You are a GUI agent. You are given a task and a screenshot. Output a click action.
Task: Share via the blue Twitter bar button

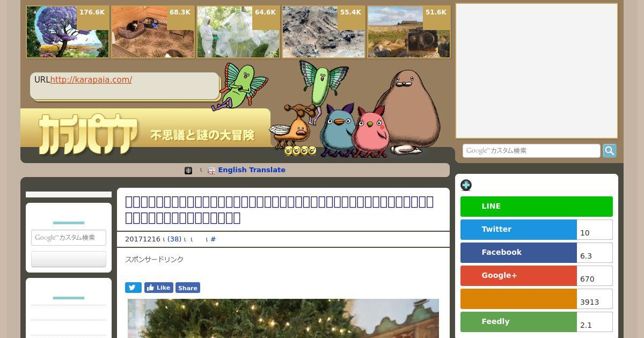tap(518, 230)
